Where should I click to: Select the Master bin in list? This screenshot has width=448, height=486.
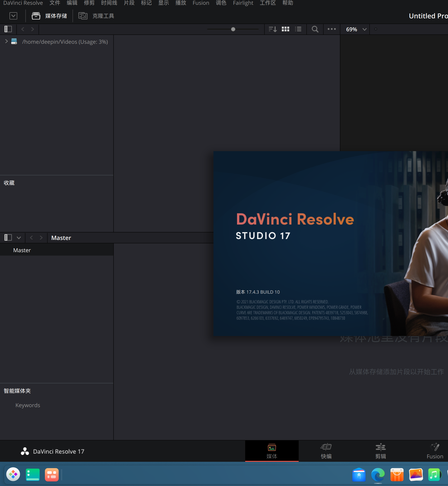pyautogui.click(x=22, y=250)
